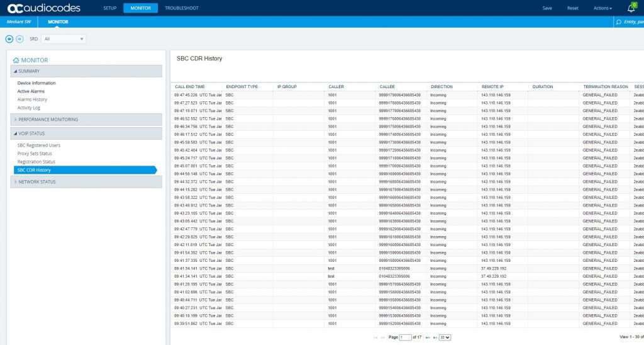Open the Actions dropdown menu
This screenshot has width=644, height=345.
click(602, 8)
